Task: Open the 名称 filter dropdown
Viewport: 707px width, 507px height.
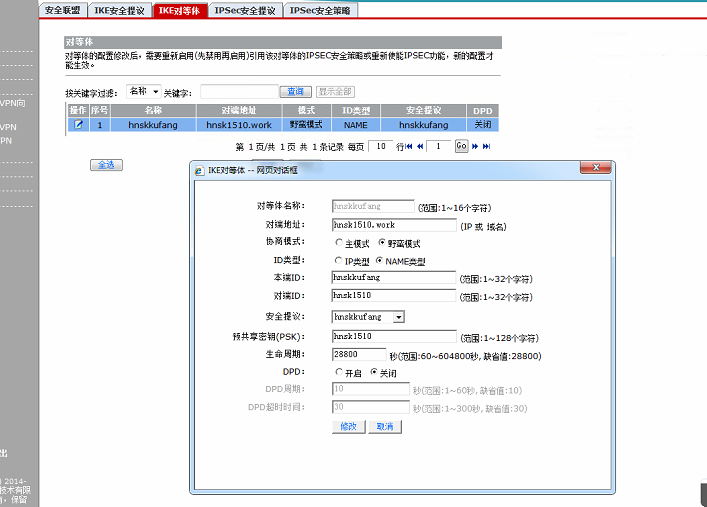Action: 144,91
